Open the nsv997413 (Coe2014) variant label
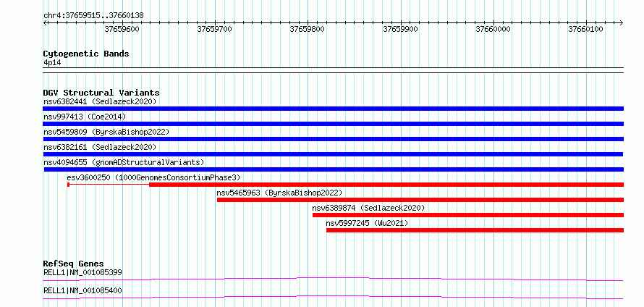Image resolution: width=644 pixels, height=307 pixels. tap(85, 117)
